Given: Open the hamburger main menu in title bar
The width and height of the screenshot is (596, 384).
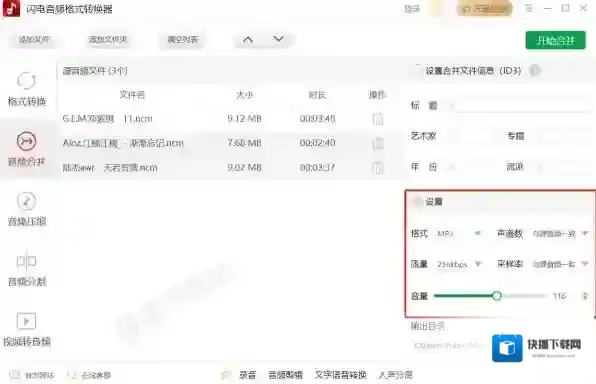Looking at the screenshot, I should coord(528,8).
